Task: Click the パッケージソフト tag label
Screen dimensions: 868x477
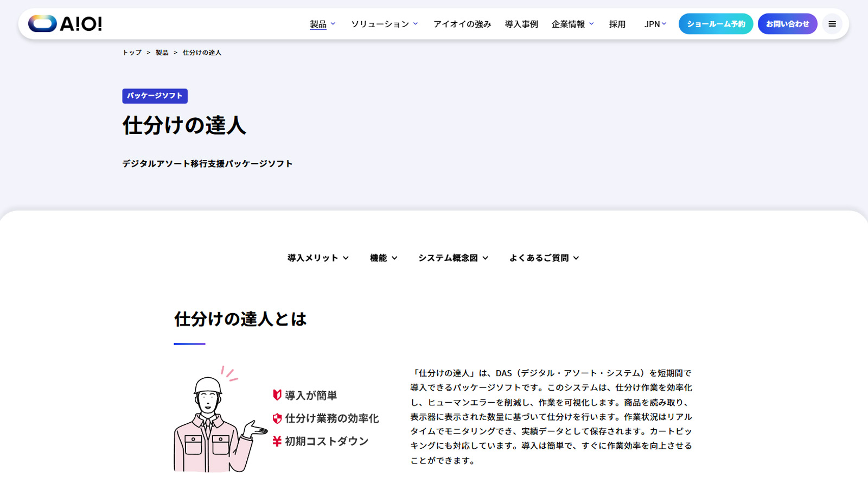Action: pyautogui.click(x=155, y=96)
